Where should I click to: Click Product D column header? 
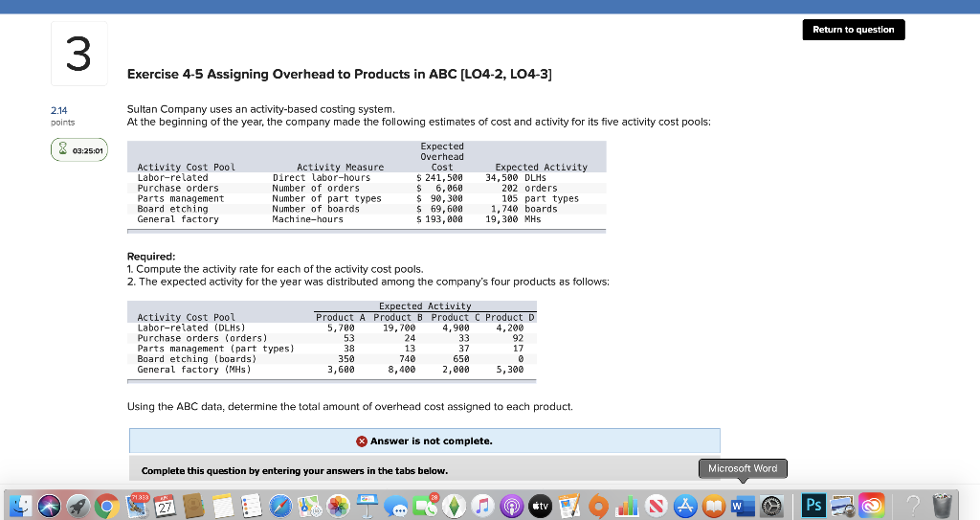509,317
